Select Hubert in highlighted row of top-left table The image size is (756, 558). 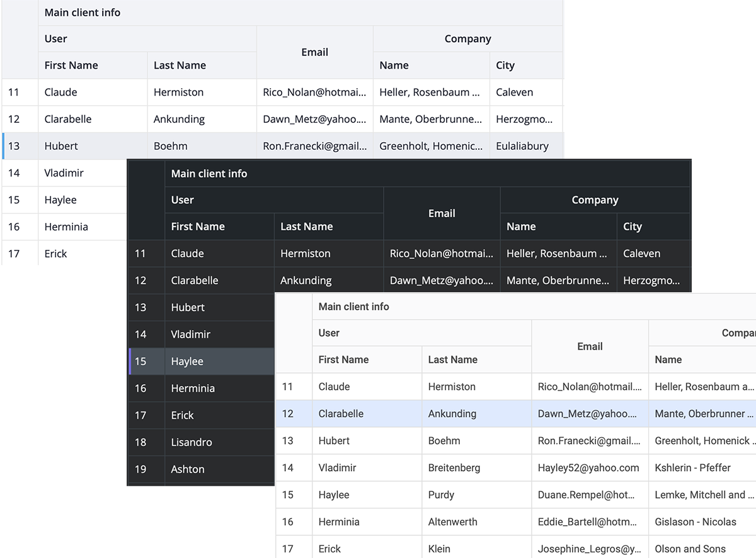(61, 146)
